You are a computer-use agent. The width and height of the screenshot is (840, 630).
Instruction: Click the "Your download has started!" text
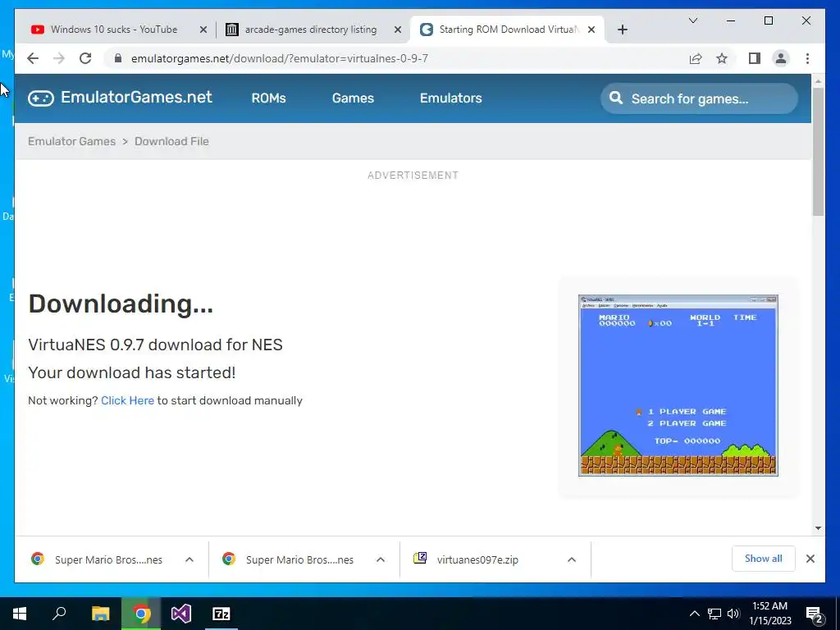click(x=132, y=372)
